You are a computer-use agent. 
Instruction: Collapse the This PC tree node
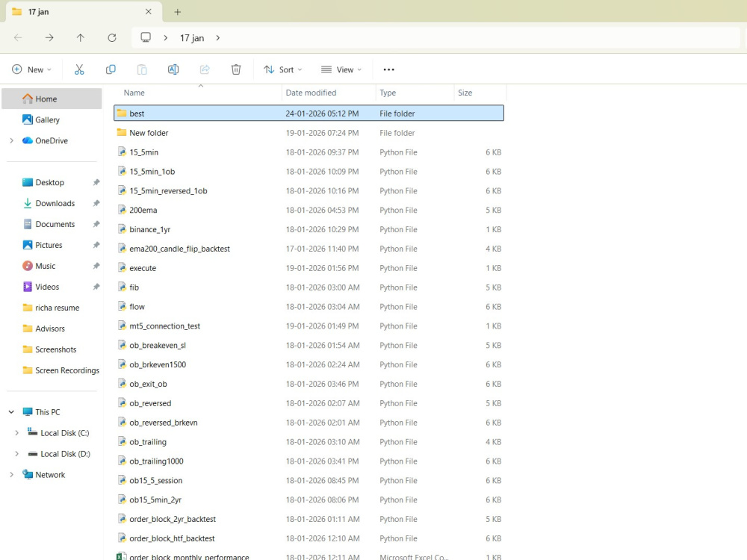(x=11, y=412)
